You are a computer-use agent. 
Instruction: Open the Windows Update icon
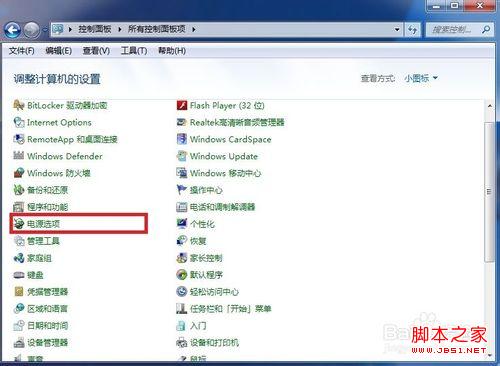point(182,156)
